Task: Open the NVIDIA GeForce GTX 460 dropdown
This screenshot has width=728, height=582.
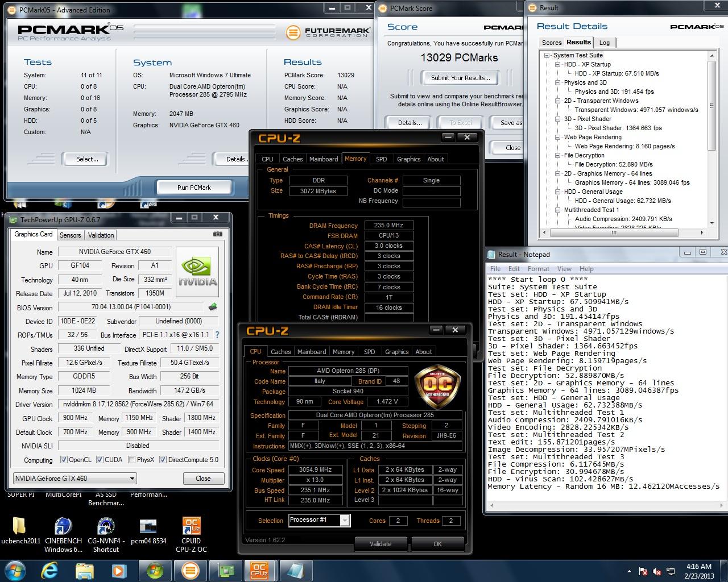Action: point(75,479)
